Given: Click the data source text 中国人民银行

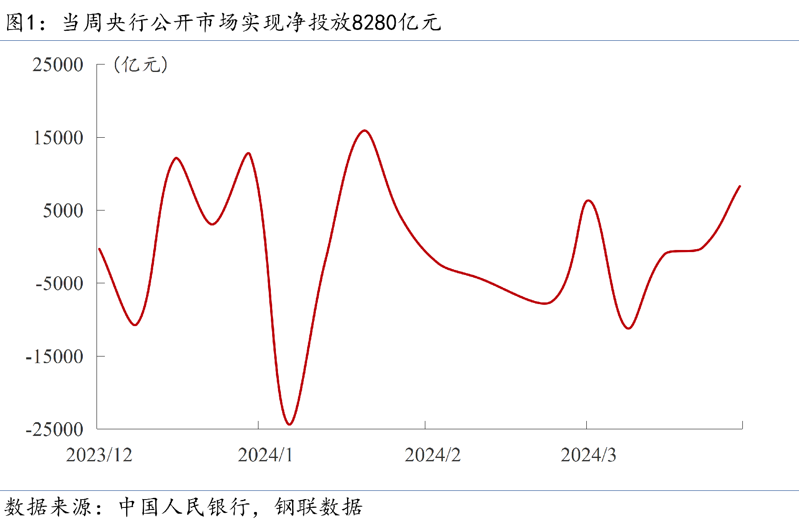Looking at the screenshot, I should tap(184, 507).
